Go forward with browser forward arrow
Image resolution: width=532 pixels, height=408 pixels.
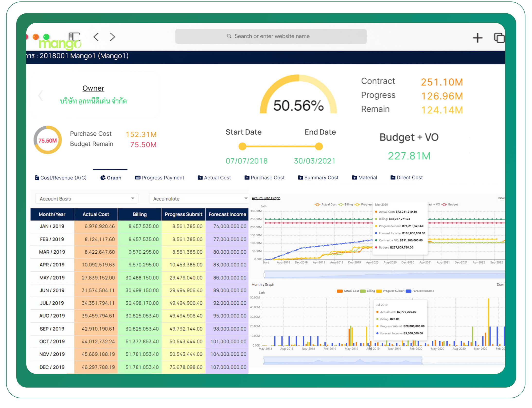(112, 37)
